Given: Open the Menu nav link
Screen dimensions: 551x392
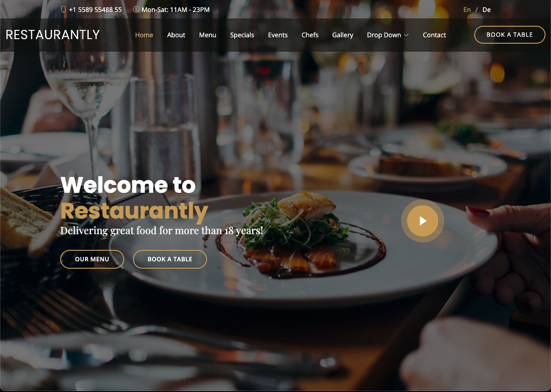Looking at the screenshot, I should [208, 35].
